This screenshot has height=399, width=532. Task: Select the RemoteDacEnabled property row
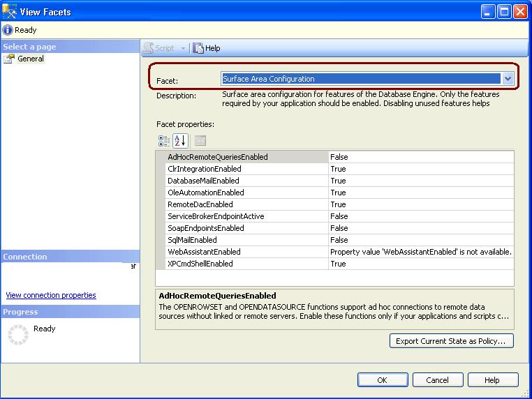point(200,204)
